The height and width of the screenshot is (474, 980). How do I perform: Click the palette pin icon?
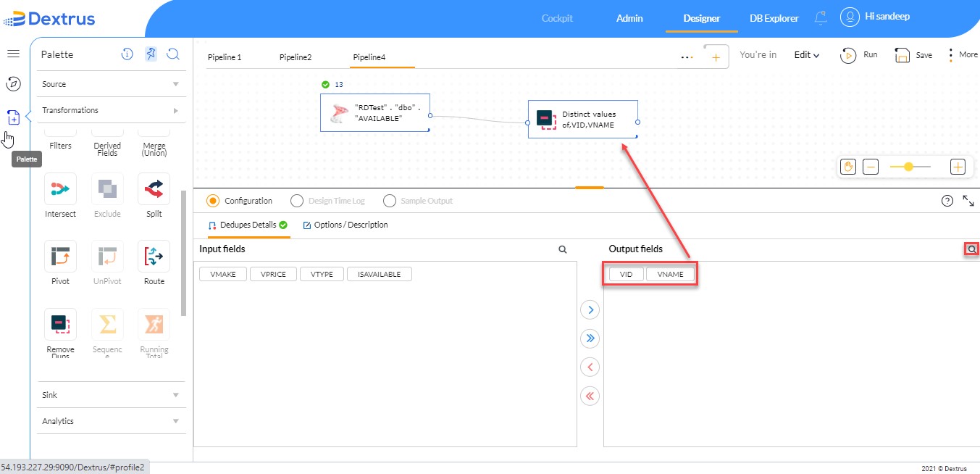[150, 54]
